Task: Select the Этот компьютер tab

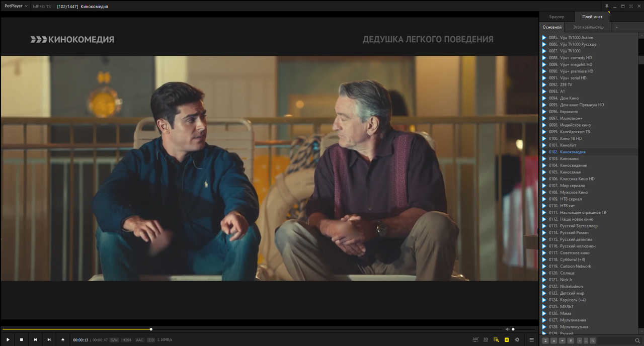Action: point(588,27)
